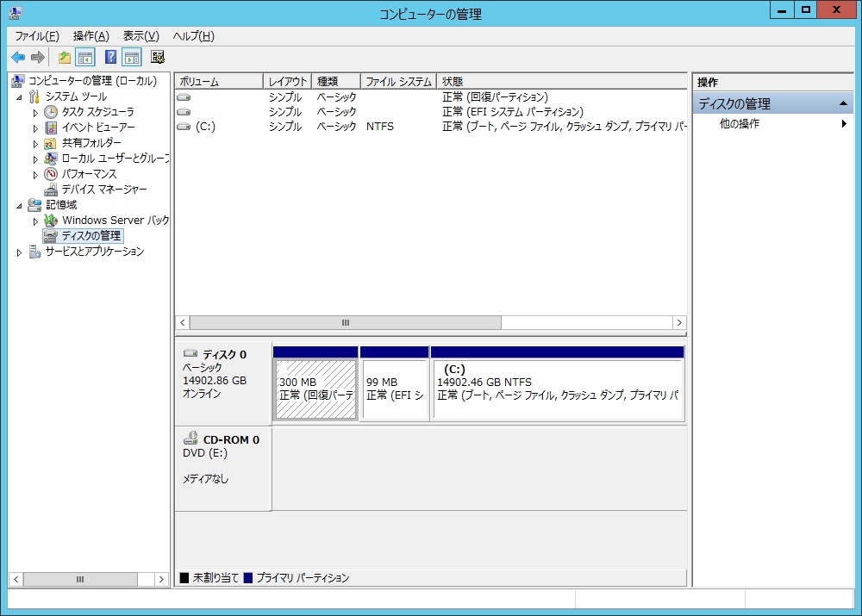The image size is (862, 616).
Task: Click the ボリューム column header
Action: click(218, 82)
